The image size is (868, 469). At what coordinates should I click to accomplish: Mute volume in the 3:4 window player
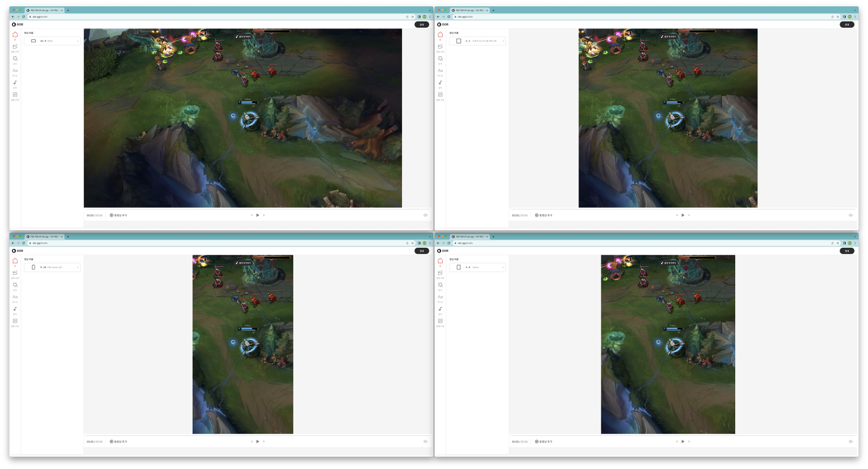point(850,441)
